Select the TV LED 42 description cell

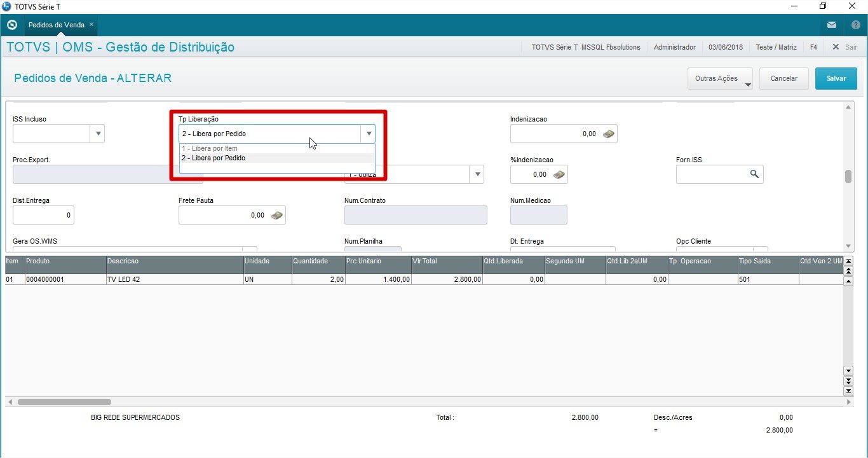(175, 279)
